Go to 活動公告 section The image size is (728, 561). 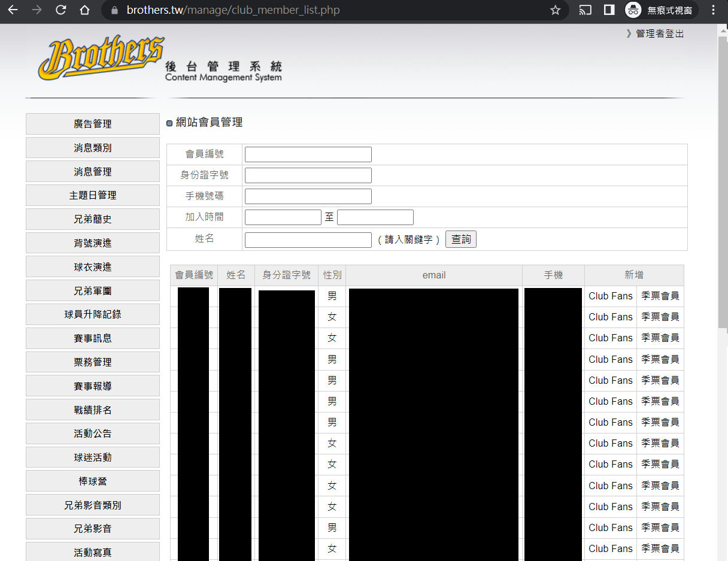pyautogui.click(x=93, y=433)
